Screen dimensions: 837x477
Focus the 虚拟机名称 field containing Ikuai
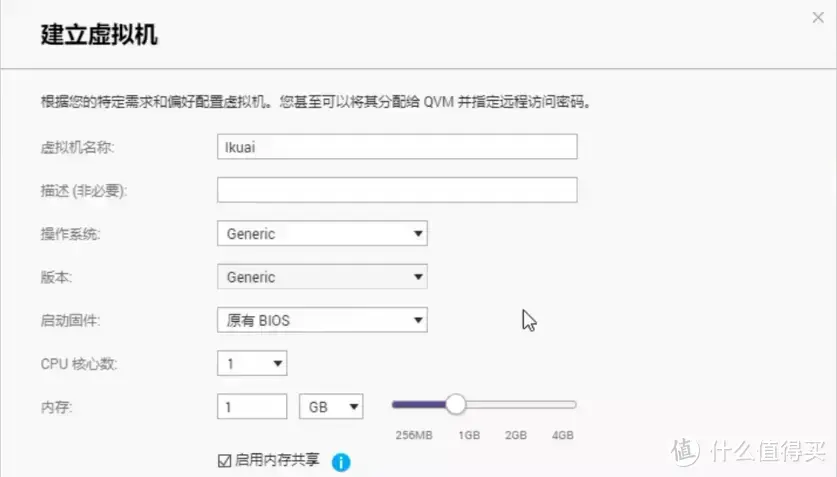397,147
